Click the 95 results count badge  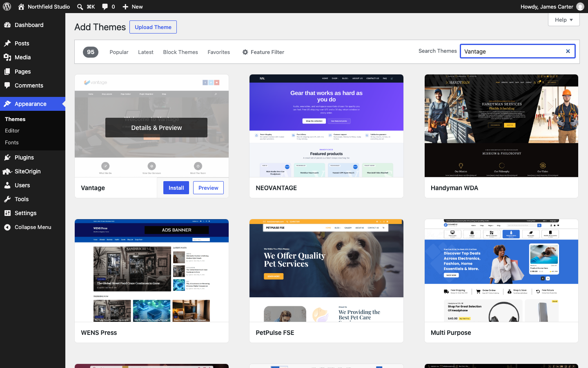tap(91, 52)
